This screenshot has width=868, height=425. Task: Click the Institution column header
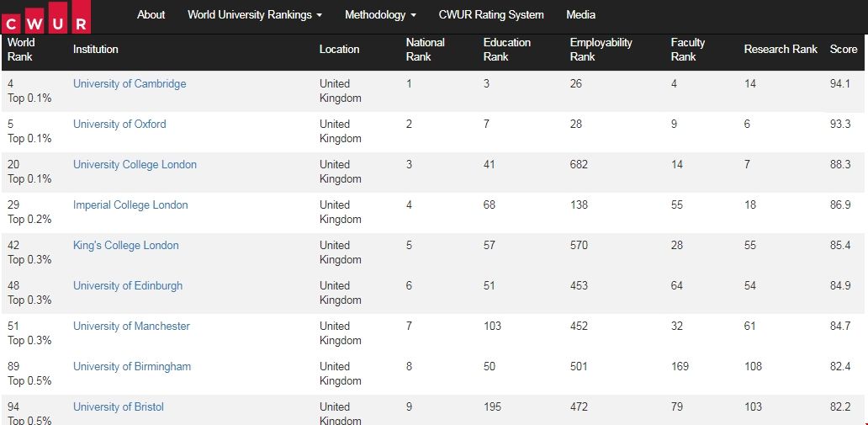pos(96,50)
